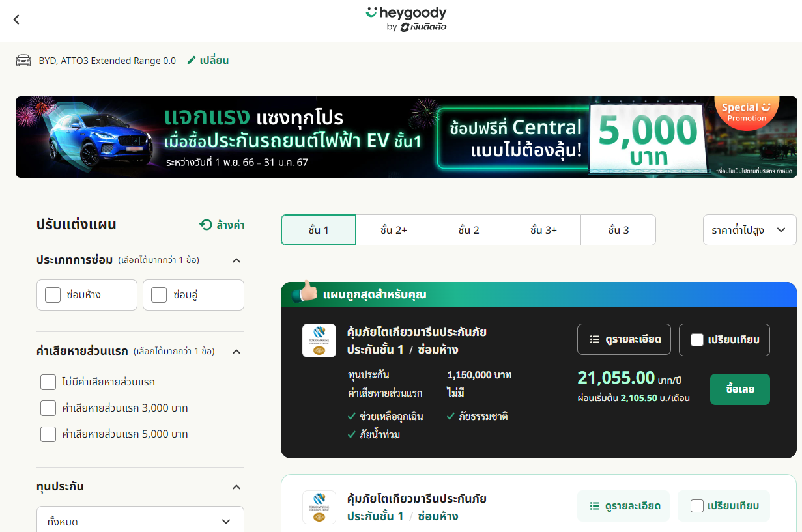Viewport: 802px width, 532px height.
Task: Collapse the ประเภทการซ่อม section
Action: click(236, 260)
